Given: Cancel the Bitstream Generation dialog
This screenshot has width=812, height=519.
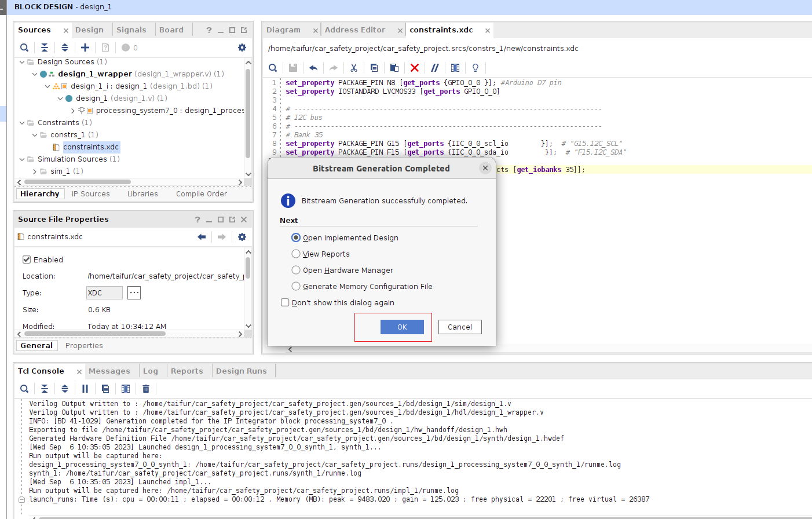Looking at the screenshot, I should click(460, 327).
